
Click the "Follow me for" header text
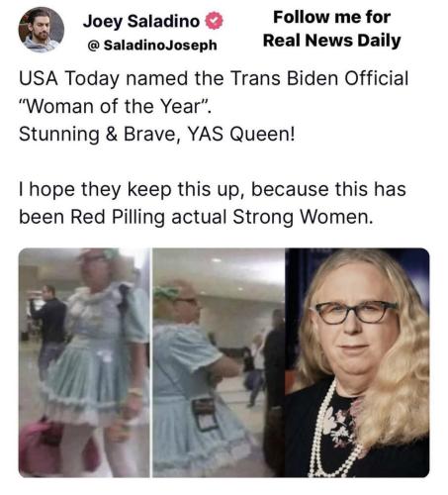click(x=331, y=17)
